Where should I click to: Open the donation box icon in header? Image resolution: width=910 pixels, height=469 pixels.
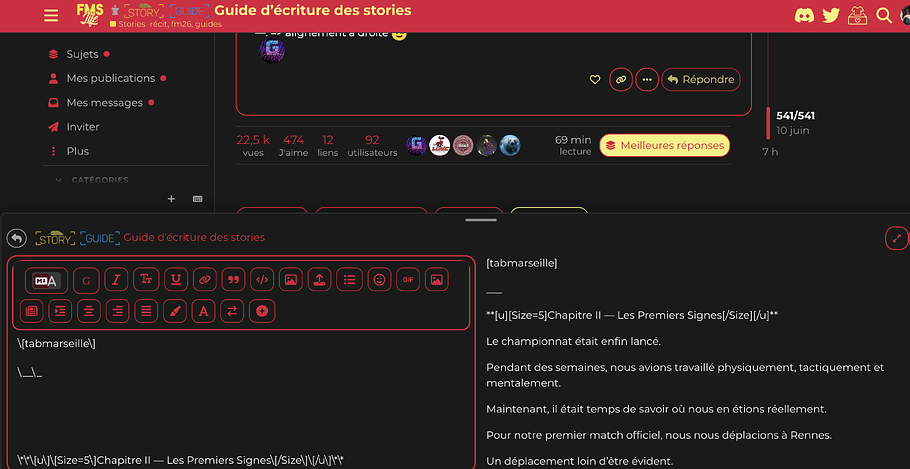[x=857, y=15]
